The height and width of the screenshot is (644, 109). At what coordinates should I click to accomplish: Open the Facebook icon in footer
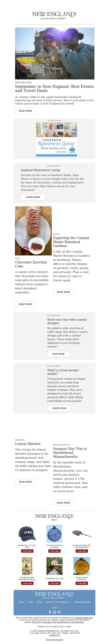click(x=50, y=612)
